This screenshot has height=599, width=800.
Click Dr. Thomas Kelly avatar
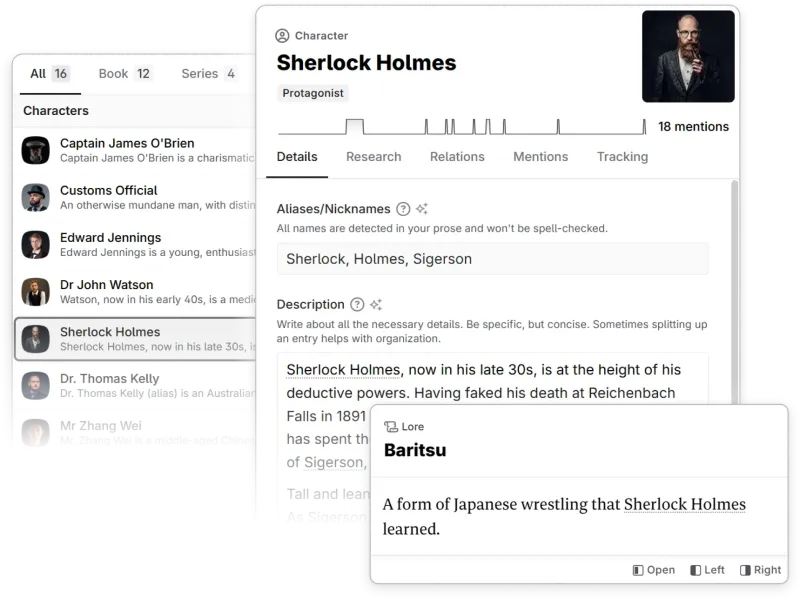click(x=36, y=386)
